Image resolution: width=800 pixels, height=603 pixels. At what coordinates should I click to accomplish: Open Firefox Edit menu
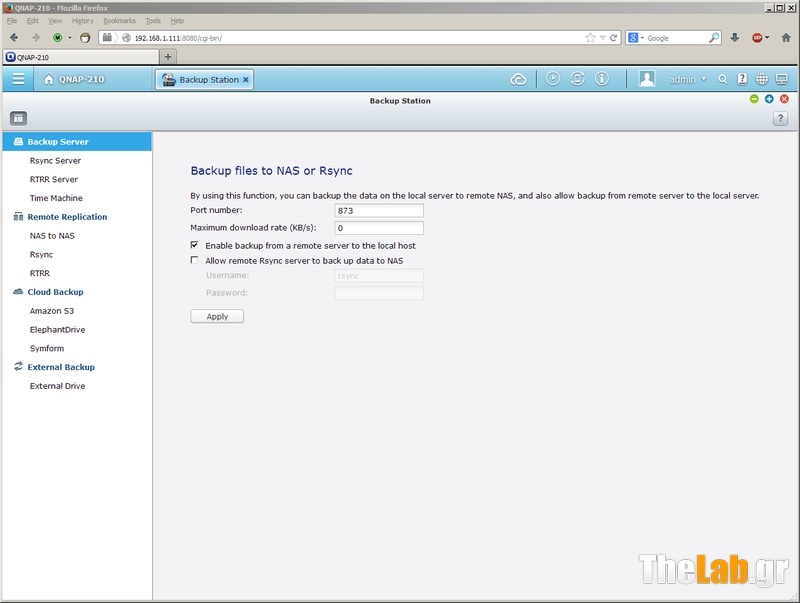pyautogui.click(x=33, y=21)
